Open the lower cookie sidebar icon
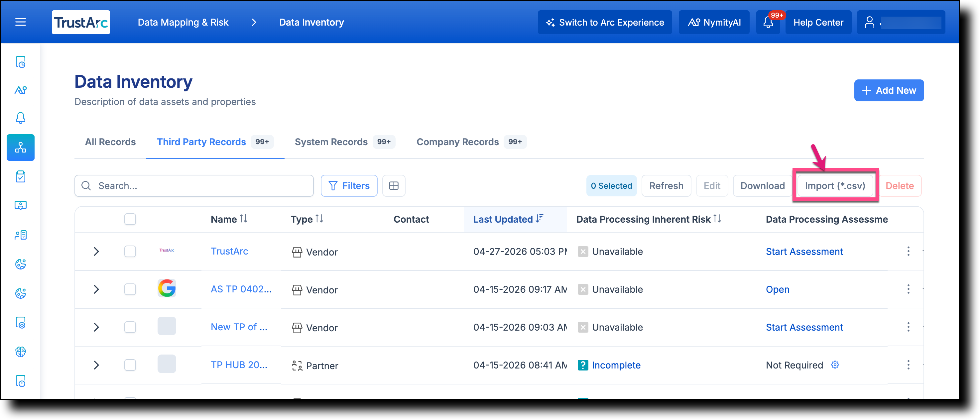 (x=21, y=293)
